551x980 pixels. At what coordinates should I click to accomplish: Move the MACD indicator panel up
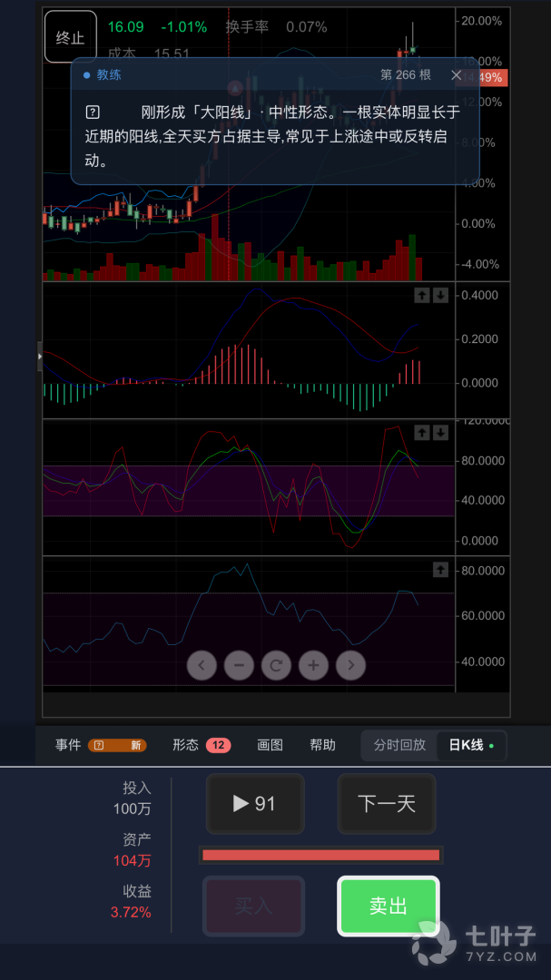click(422, 295)
